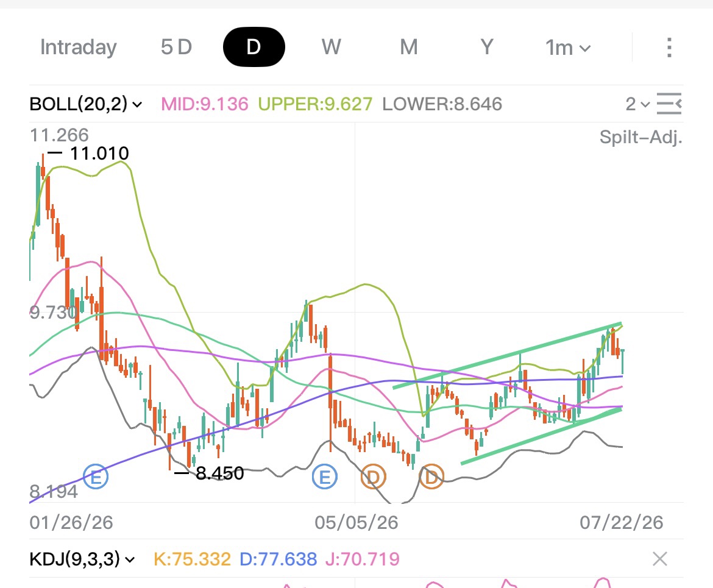
Task: Click the UPPER:9.627 band value label
Action: 315,104
